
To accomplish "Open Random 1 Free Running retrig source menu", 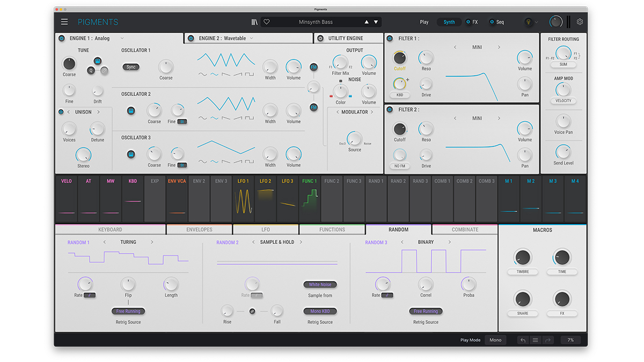I will (128, 311).
